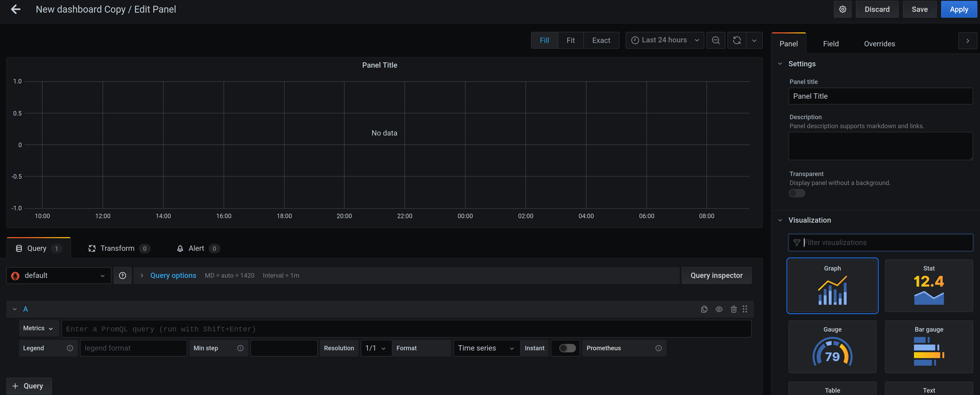Duplicate query A with copy icon
Screen dimensions: 980x395
704,309
